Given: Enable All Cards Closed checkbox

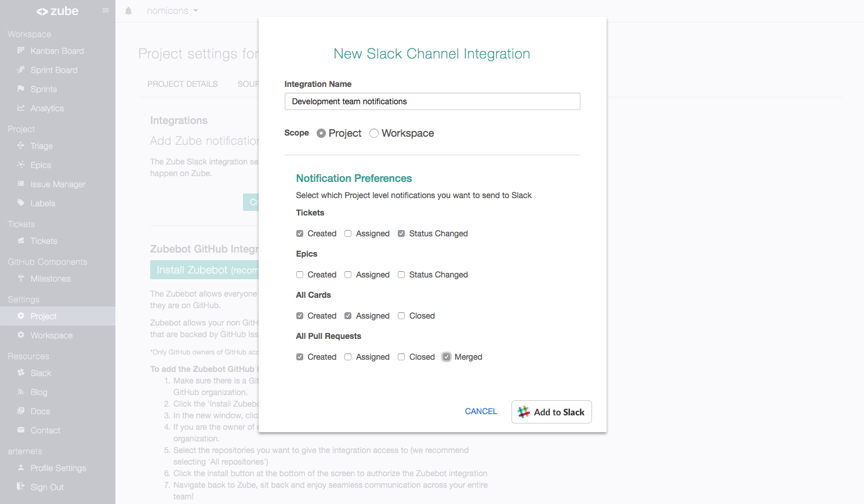Looking at the screenshot, I should pos(401,316).
